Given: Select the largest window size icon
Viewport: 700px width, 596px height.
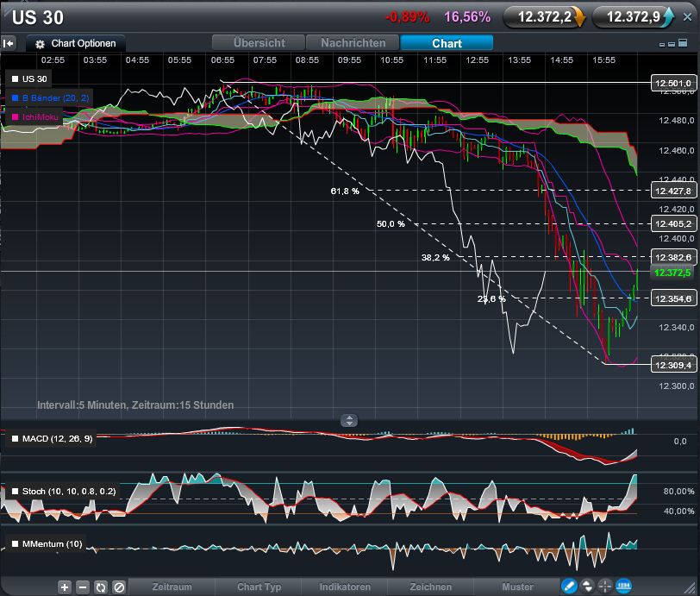Looking at the screenshot, I should click(x=683, y=42).
